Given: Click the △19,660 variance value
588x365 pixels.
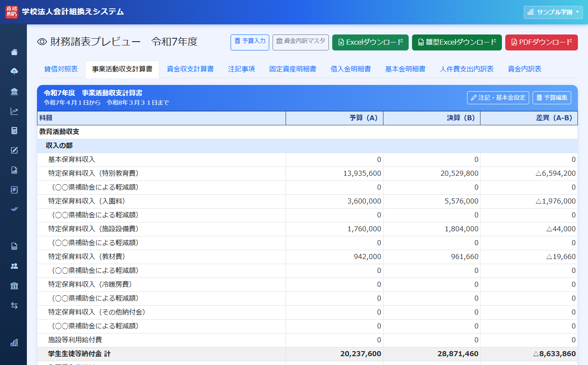Looking at the screenshot, I should (x=561, y=257).
